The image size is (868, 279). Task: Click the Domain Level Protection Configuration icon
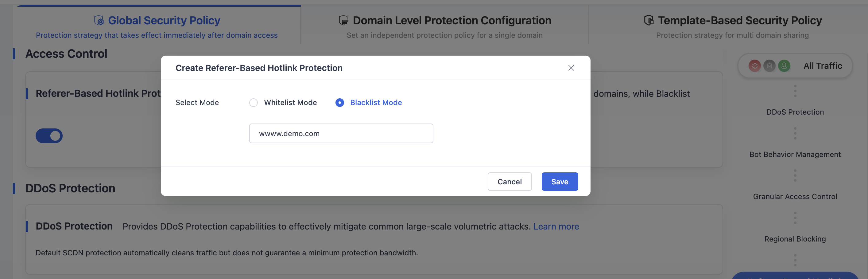(x=343, y=20)
